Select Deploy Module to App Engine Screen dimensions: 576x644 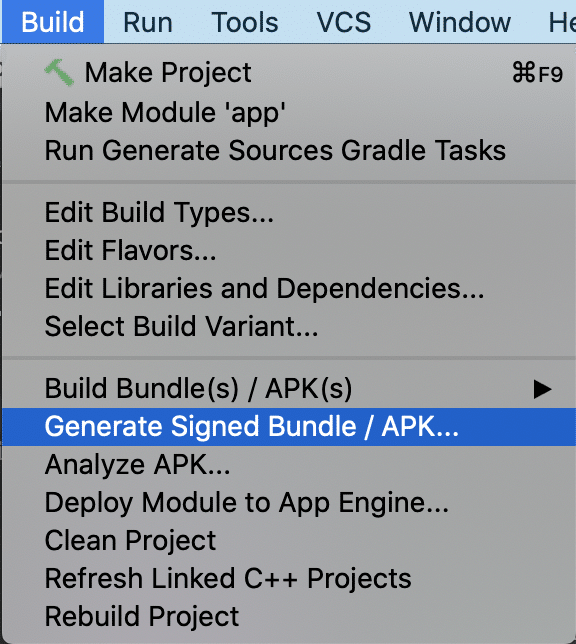[289, 502]
